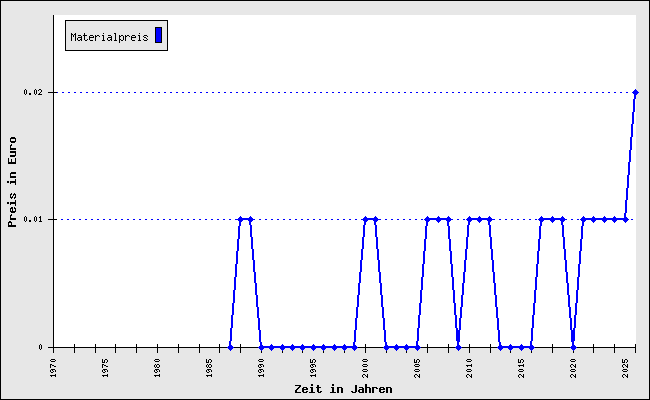Click the blue Materialpreis legend swatch
This screenshot has width=650, height=400.
[158, 36]
